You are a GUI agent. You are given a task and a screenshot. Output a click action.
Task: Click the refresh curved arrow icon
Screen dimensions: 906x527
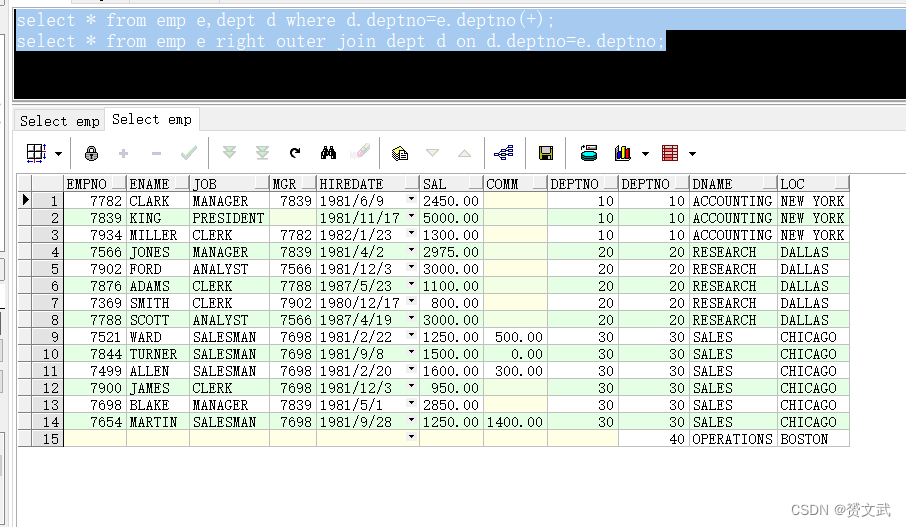click(295, 153)
